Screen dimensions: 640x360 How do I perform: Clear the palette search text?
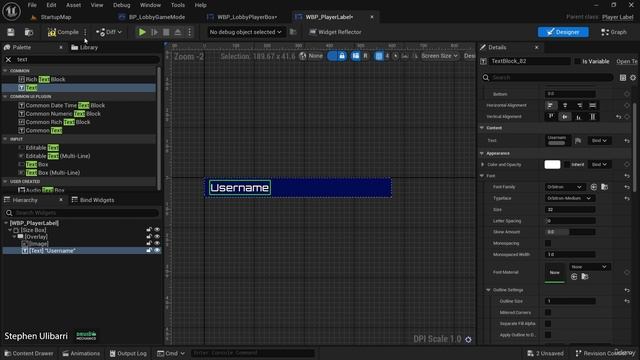coord(8,60)
